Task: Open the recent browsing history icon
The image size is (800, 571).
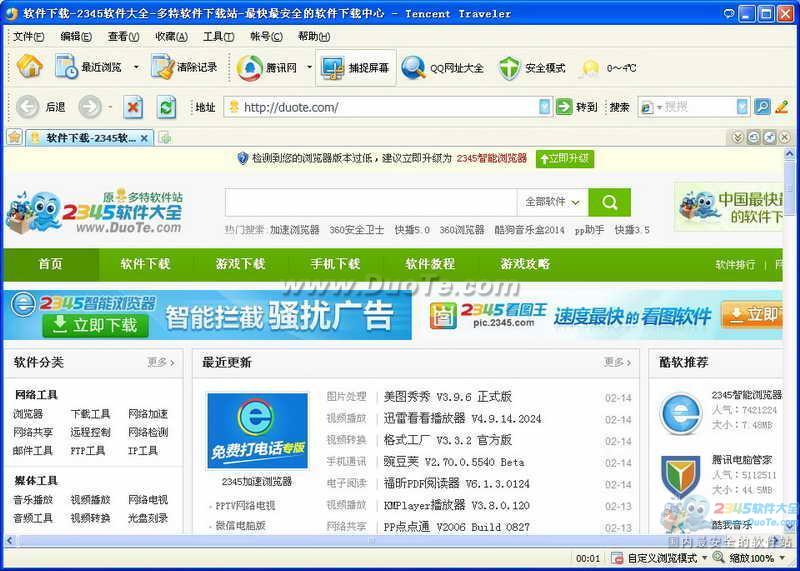Action: [66, 67]
